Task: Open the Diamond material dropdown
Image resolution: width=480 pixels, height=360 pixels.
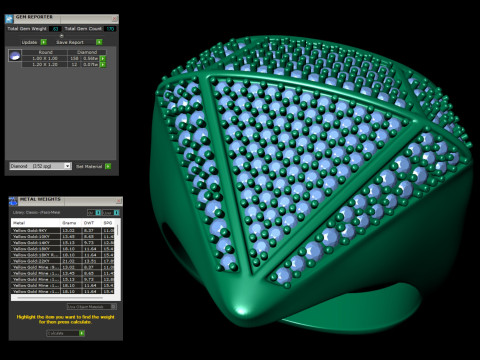Action: [40, 166]
